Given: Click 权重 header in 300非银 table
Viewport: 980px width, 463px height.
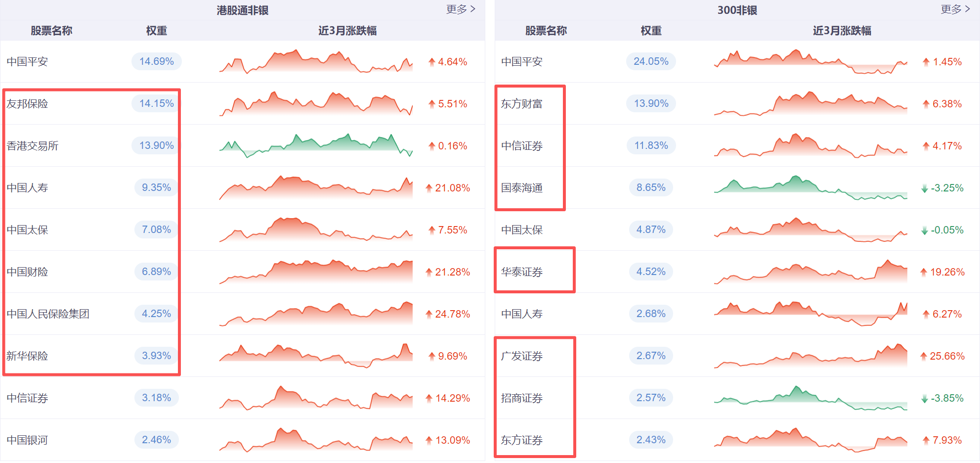Looking at the screenshot, I should click(651, 31).
